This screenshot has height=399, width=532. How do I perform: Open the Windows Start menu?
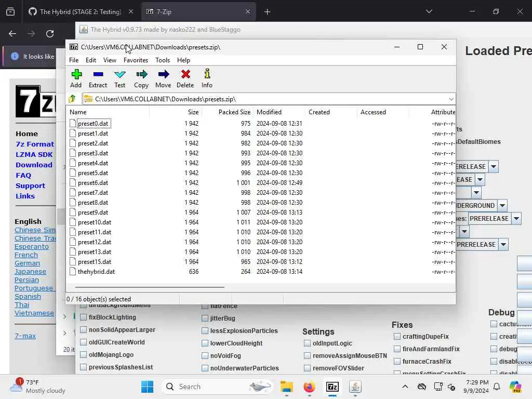point(147,387)
